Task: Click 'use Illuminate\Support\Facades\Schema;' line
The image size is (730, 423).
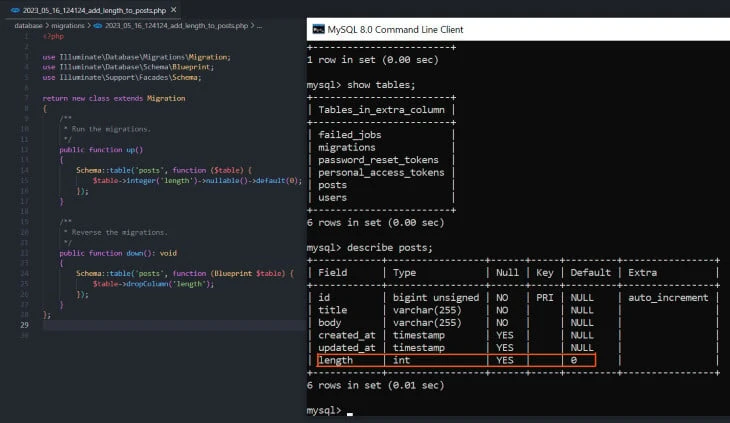Action: coord(122,77)
